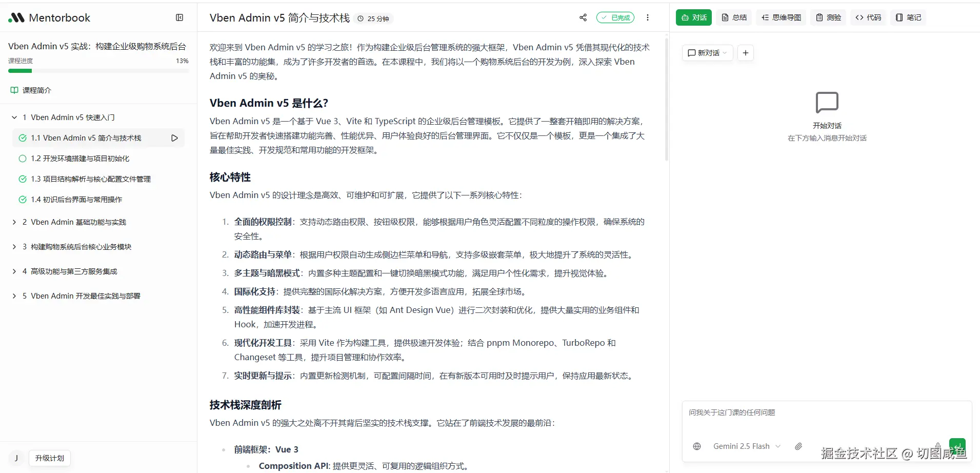Switch to the 测验 tab
Image resolution: width=980 pixels, height=473 pixels.
pos(828,17)
